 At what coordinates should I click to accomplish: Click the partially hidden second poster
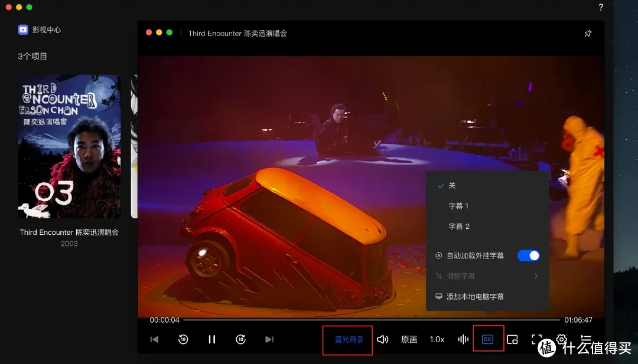click(134, 147)
